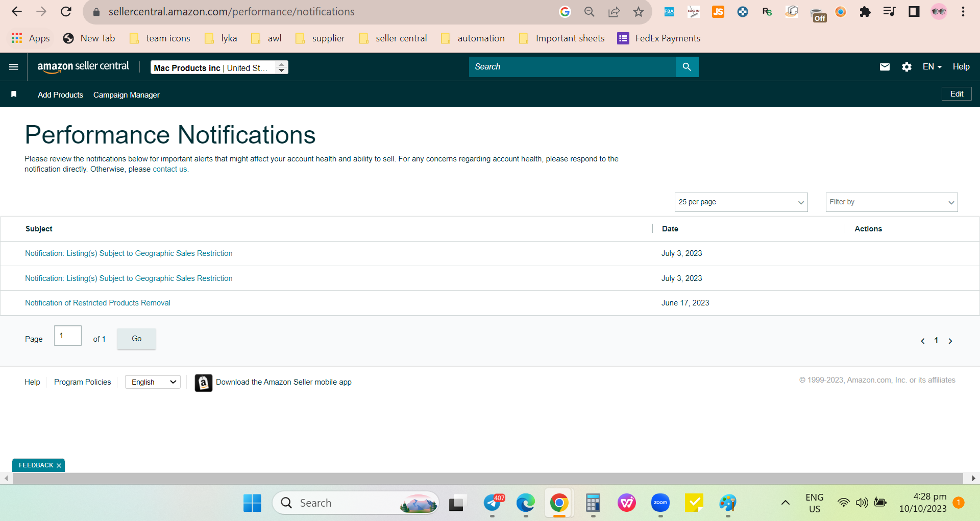Open the Filter by dropdown
Screen dimensions: 980x521
892,202
